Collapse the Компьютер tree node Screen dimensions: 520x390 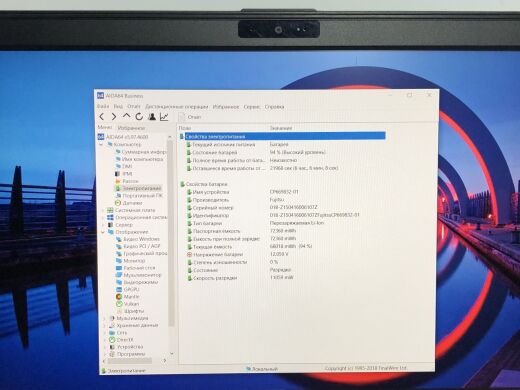[101, 145]
